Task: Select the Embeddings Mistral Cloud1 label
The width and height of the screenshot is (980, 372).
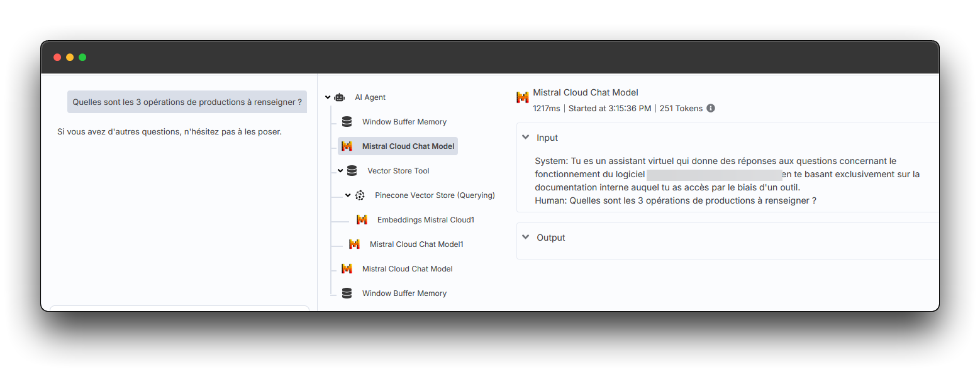Action: 425,220
